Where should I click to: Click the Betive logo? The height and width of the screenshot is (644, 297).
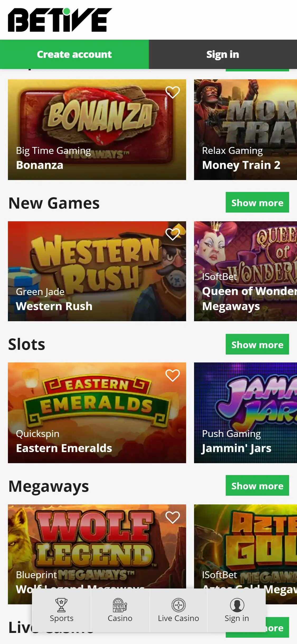tap(60, 20)
